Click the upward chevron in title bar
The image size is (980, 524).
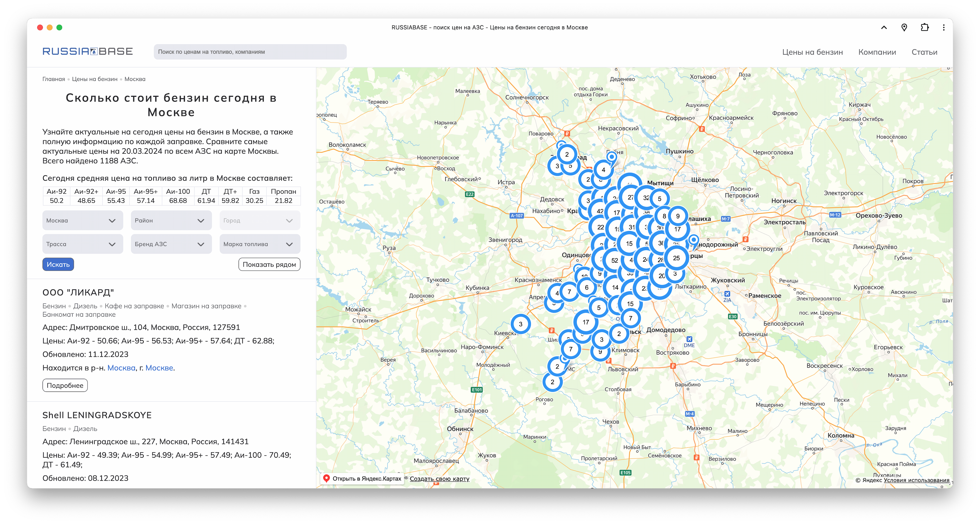tap(884, 27)
